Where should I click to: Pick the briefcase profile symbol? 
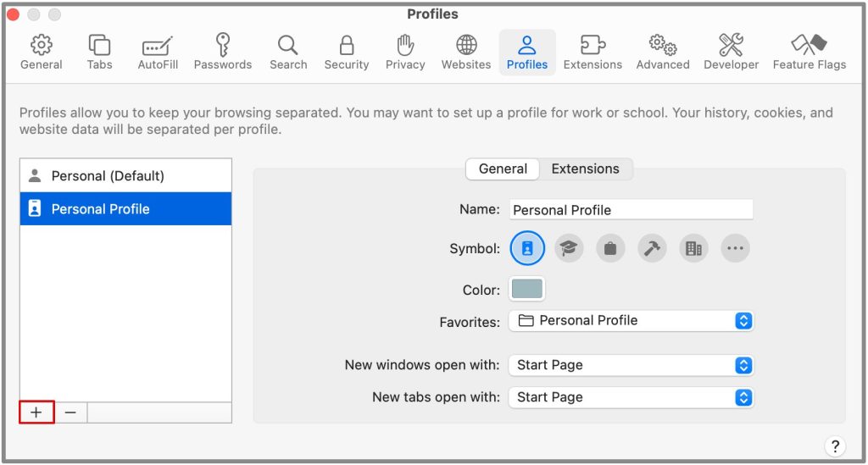610,248
